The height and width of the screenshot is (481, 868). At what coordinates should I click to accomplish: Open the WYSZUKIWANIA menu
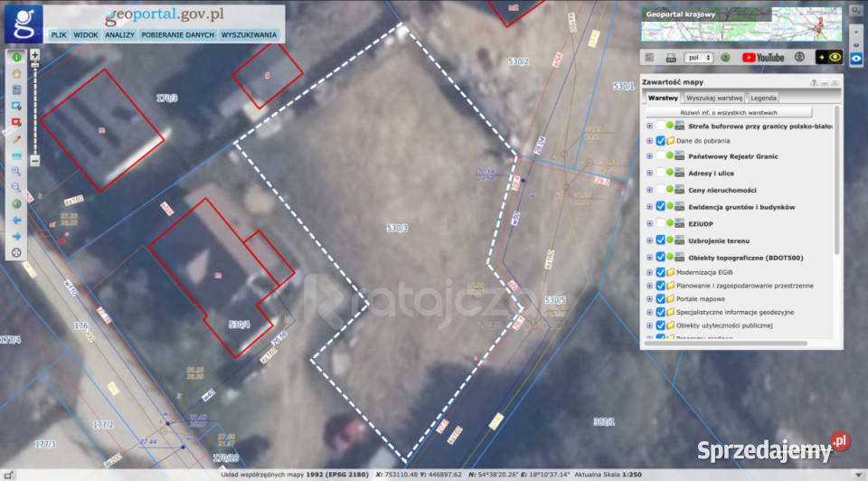tap(249, 34)
